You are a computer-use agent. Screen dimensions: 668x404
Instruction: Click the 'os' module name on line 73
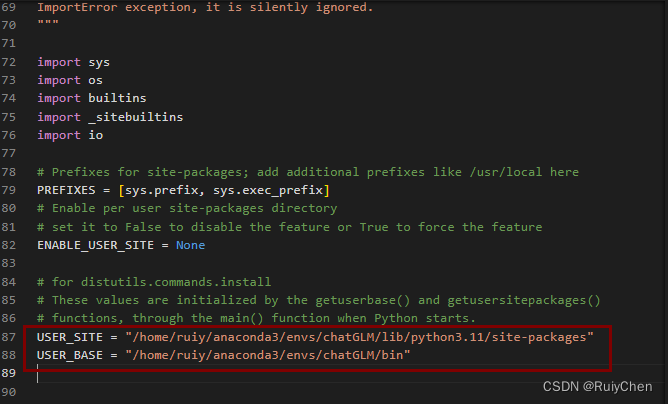[x=95, y=81]
